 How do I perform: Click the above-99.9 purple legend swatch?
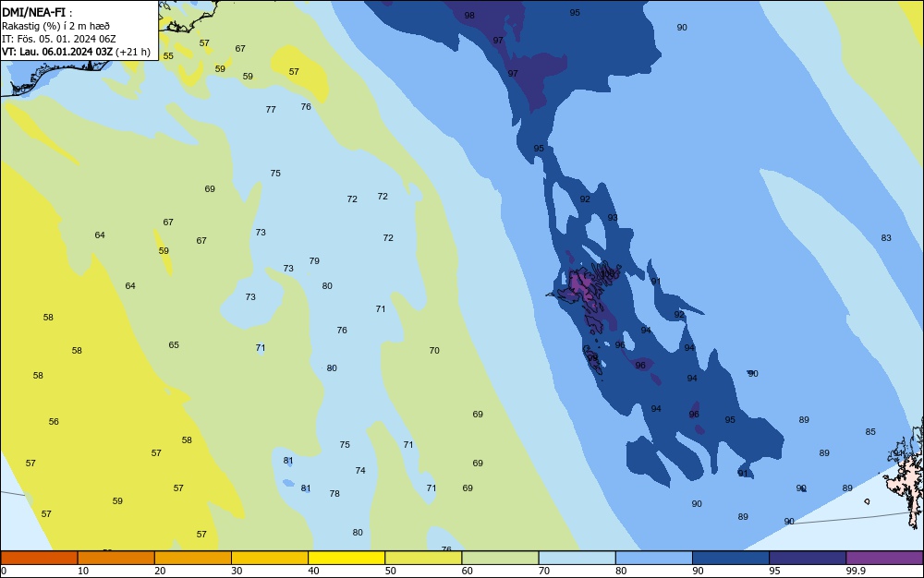point(884,558)
